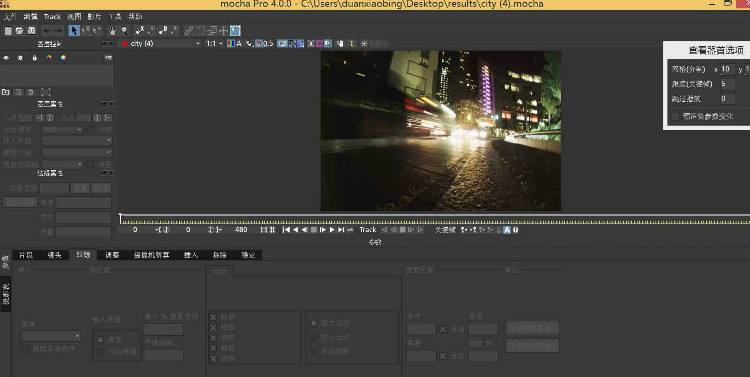
Task: Switch to the 插入 insert tab
Action: tap(191, 255)
